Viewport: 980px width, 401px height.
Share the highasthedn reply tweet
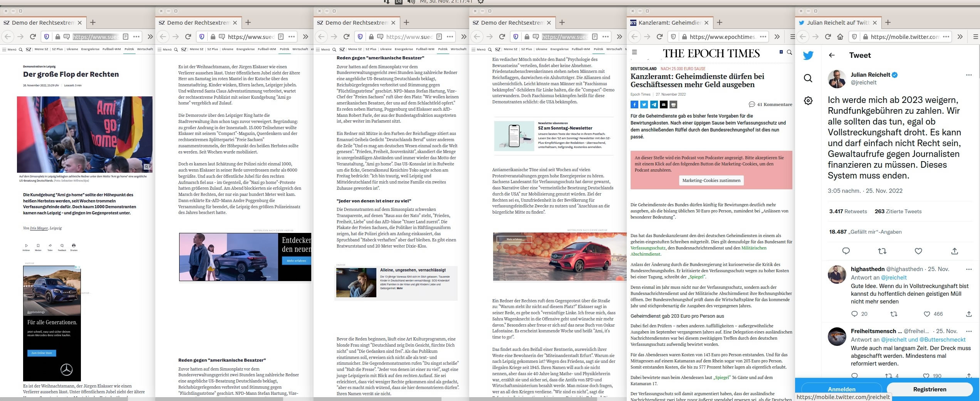click(x=969, y=314)
